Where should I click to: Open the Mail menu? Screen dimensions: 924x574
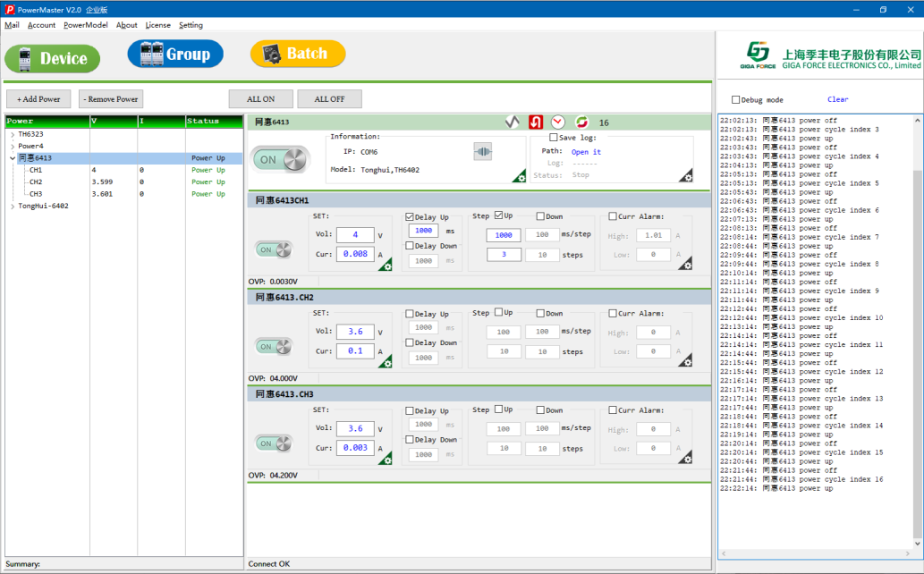click(12, 25)
